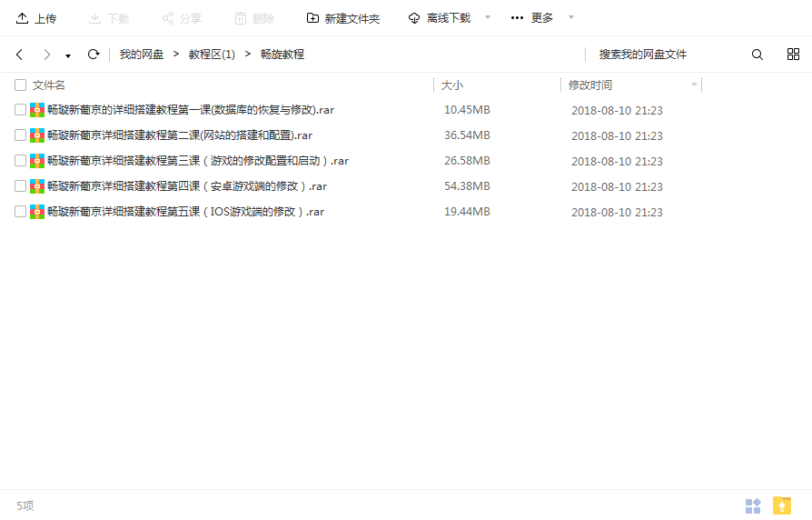
Task: Click the 搜索我的网盘文件 search field
Action: (663, 55)
